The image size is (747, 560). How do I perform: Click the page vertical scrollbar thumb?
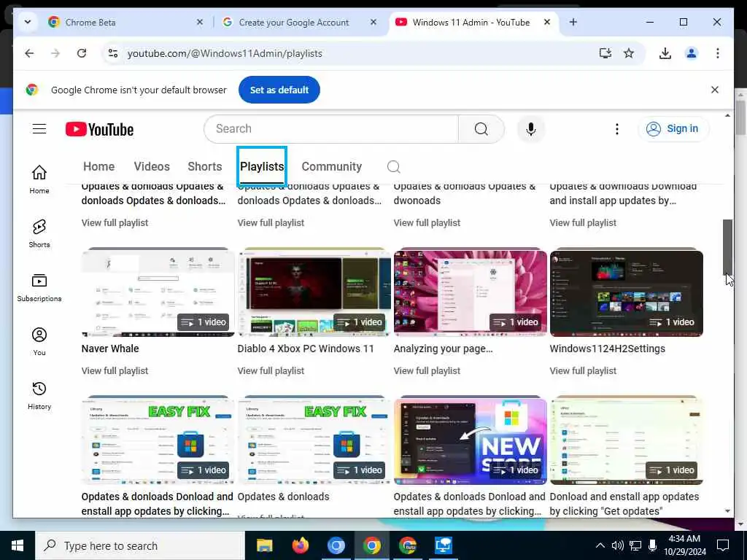(727, 246)
